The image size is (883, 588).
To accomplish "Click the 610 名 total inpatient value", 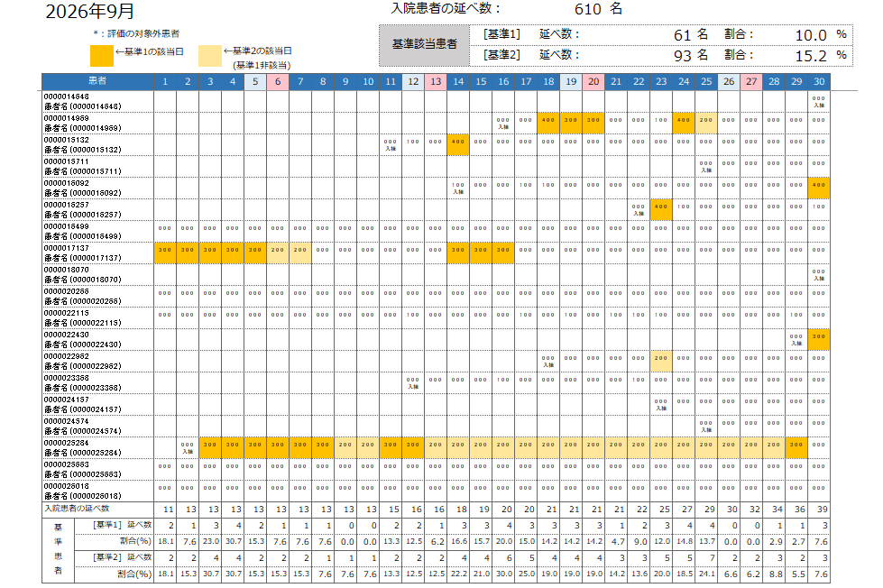I will tap(598, 9).
